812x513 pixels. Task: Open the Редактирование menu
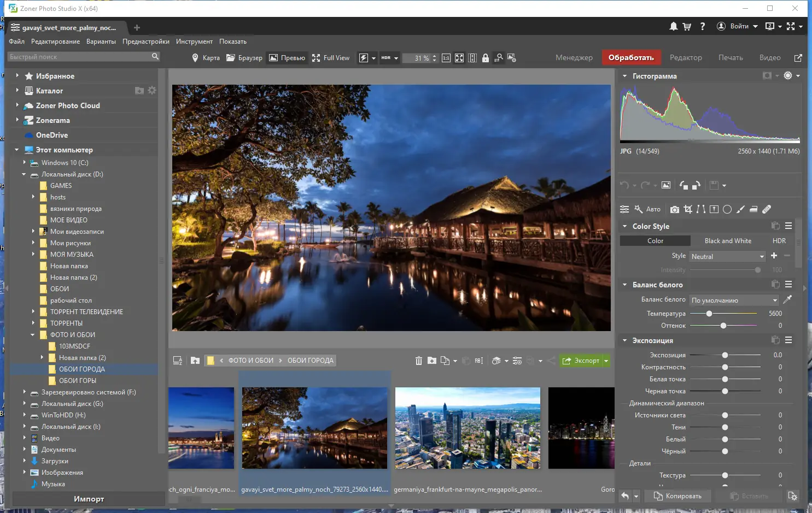pyautogui.click(x=55, y=42)
